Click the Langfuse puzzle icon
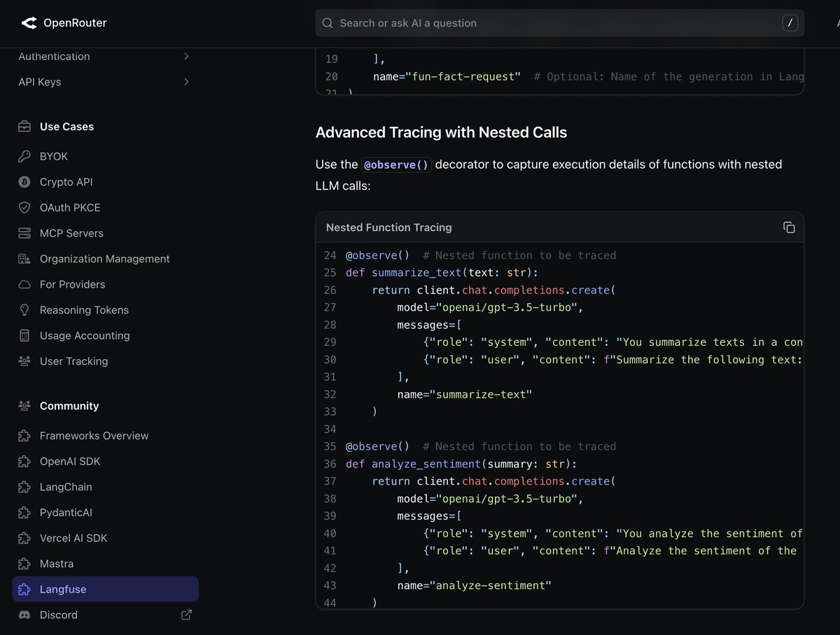The height and width of the screenshot is (635, 840). pyautogui.click(x=24, y=589)
